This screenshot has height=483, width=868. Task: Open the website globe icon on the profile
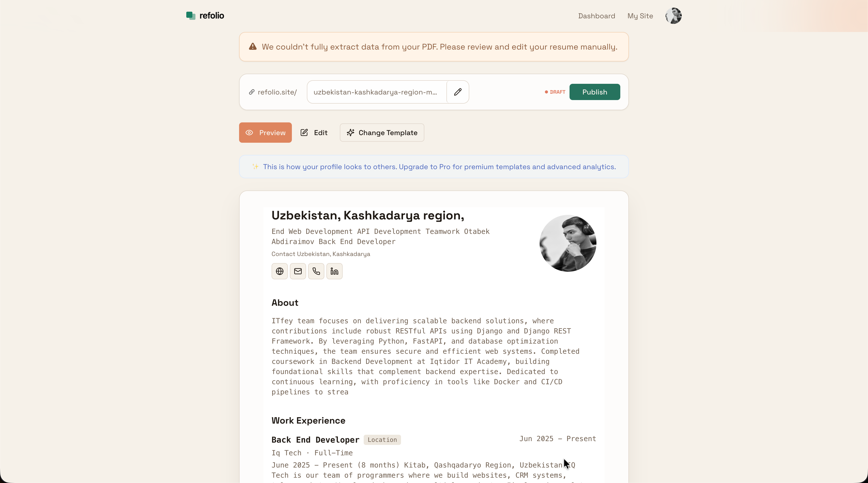click(x=279, y=271)
